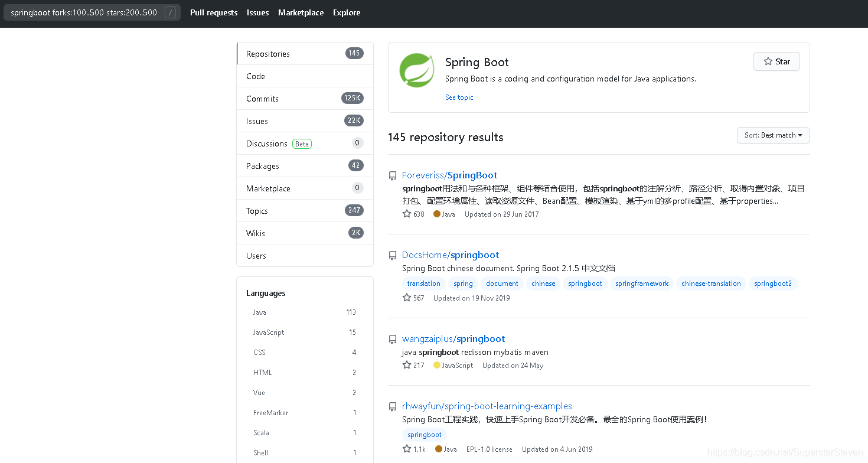Open Pull requests in top navigation

tap(214, 12)
